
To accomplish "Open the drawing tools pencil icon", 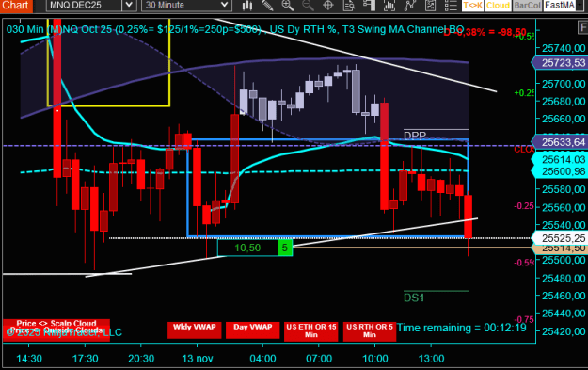I will click(x=267, y=6).
